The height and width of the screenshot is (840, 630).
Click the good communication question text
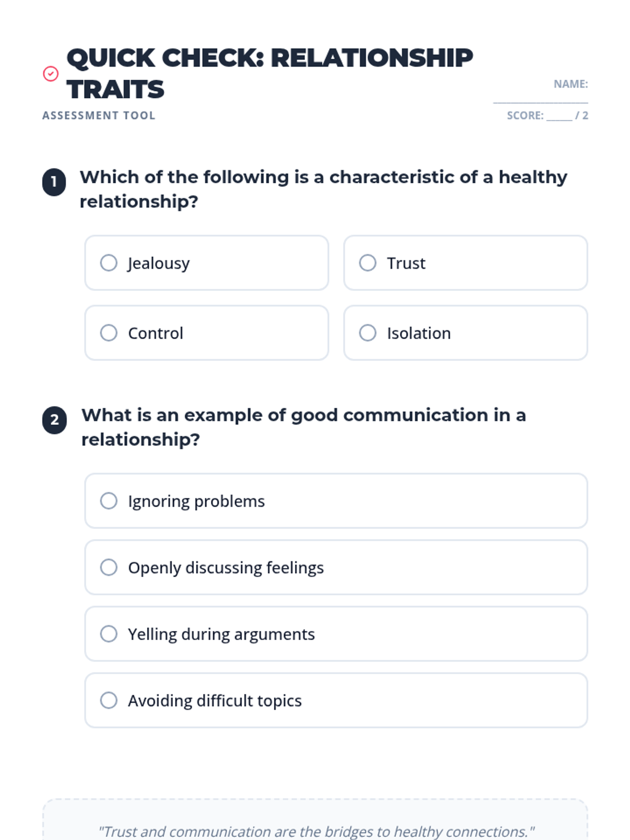point(303,427)
